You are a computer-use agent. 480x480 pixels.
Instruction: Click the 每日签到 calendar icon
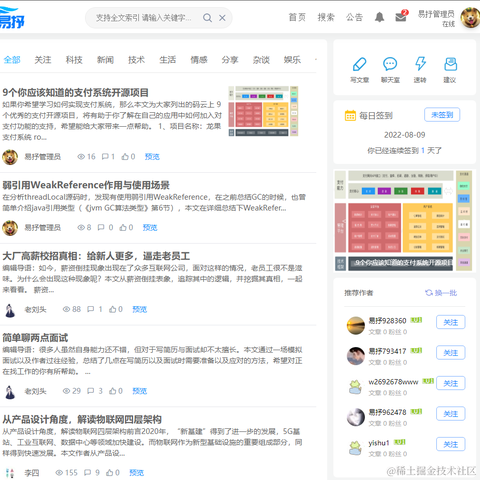click(x=350, y=116)
